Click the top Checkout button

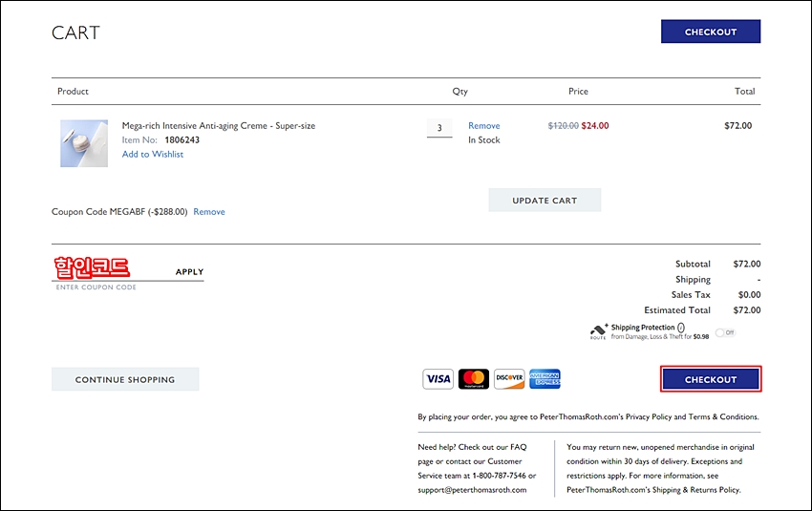[x=711, y=32]
